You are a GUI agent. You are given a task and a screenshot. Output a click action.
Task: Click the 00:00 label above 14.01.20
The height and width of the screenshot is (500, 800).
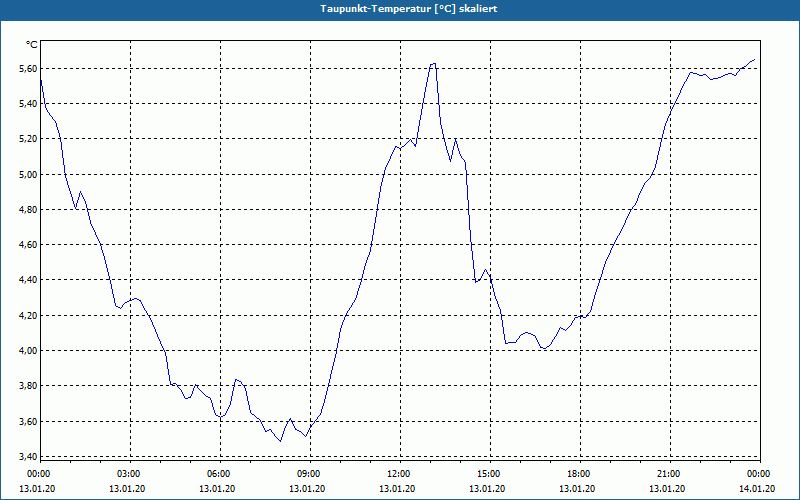[x=758, y=474]
